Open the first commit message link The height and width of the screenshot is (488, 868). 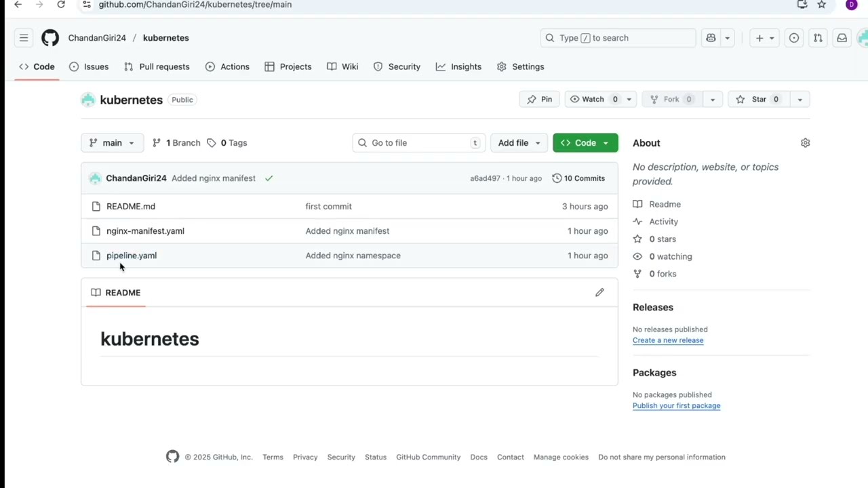click(328, 206)
